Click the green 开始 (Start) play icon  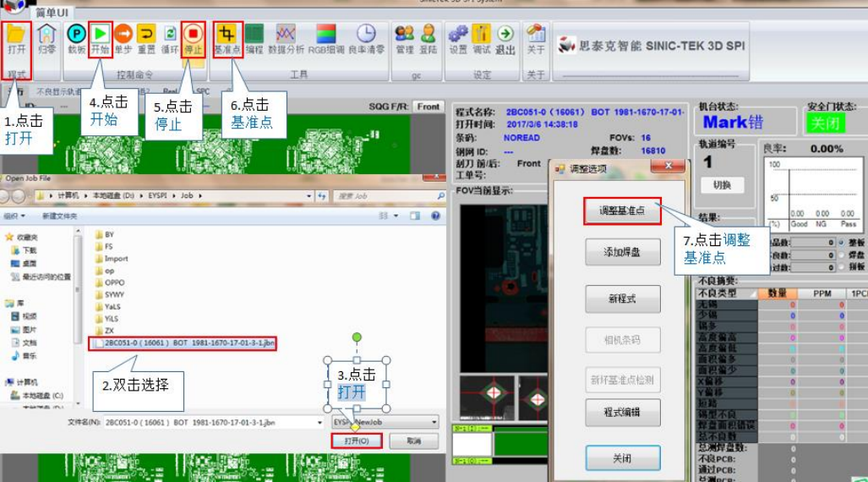(x=101, y=40)
